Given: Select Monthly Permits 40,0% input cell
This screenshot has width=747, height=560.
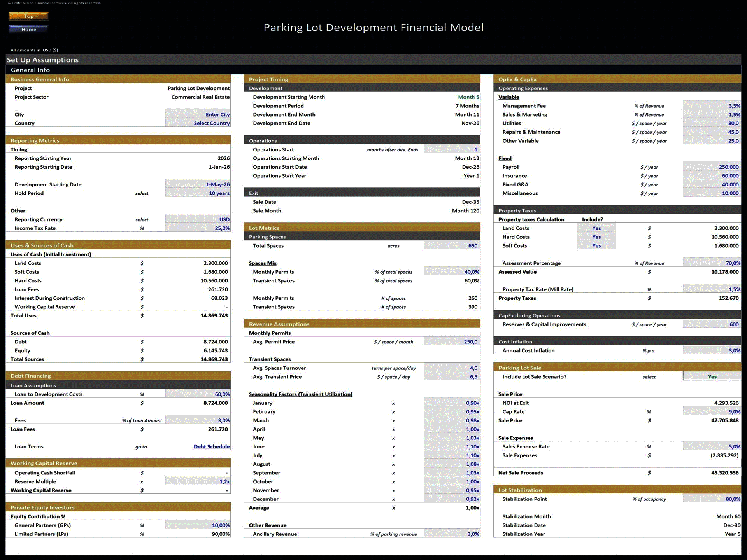Looking at the screenshot, I should click(452, 272).
